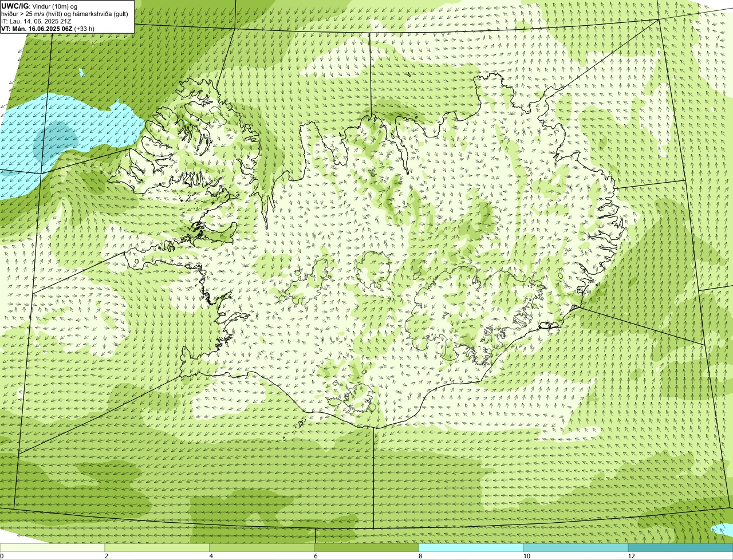Click the 8–10 light cyan legend segment
This screenshot has width=733, height=560.
[x=472, y=548]
